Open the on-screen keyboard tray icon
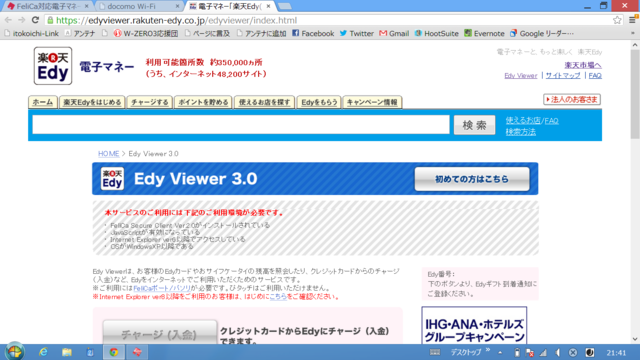This screenshot has width=640, height=360. click(435, 352)
